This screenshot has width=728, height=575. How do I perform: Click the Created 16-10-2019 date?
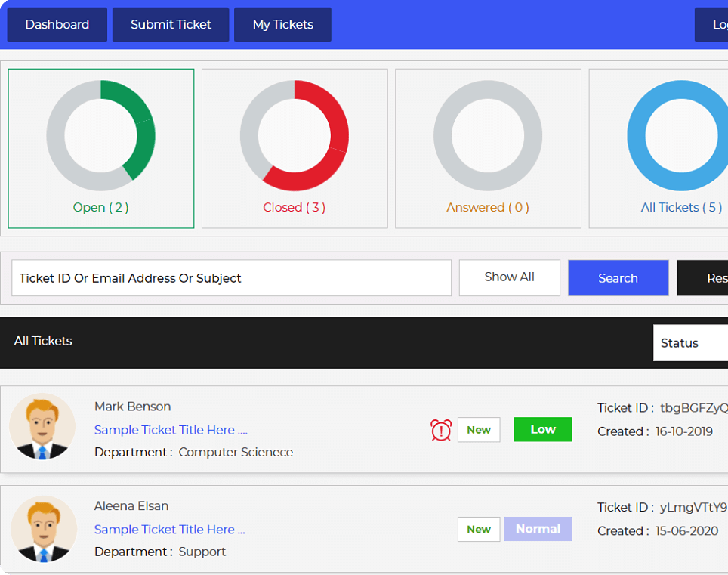655,431
